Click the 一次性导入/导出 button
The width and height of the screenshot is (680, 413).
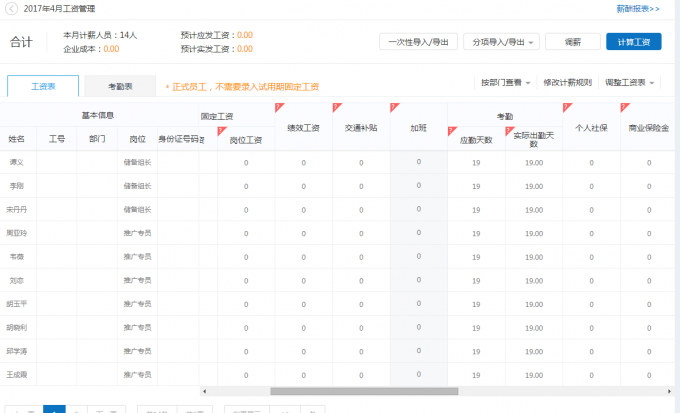coord(418,42)
